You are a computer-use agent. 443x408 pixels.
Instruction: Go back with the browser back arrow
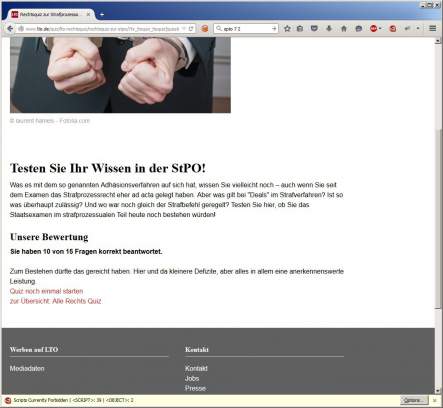[x=10, y=29]
